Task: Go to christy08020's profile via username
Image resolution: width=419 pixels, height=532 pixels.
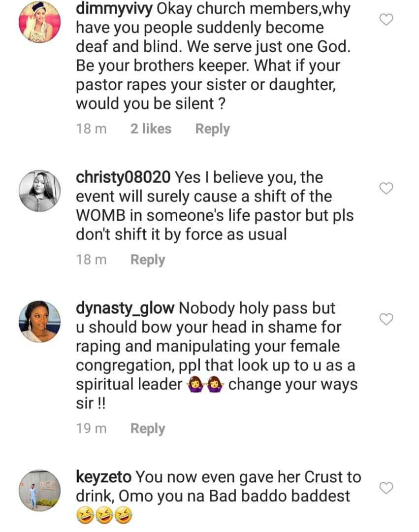Action: [124, 177]
